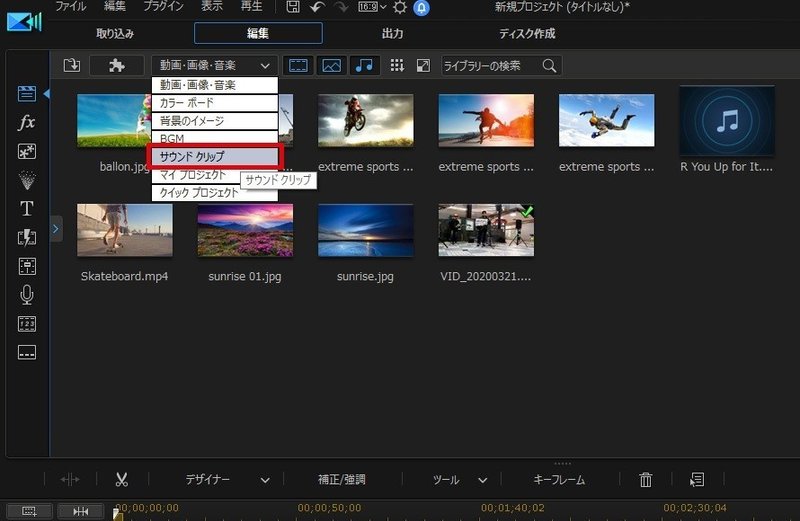Click the notification bell icon
This screenshot has height=521, width=800.
click(421, 8)
